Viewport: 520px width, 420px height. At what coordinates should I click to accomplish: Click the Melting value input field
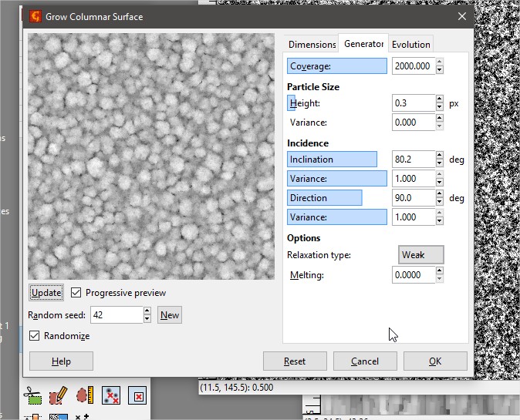(x=413, y=275)
